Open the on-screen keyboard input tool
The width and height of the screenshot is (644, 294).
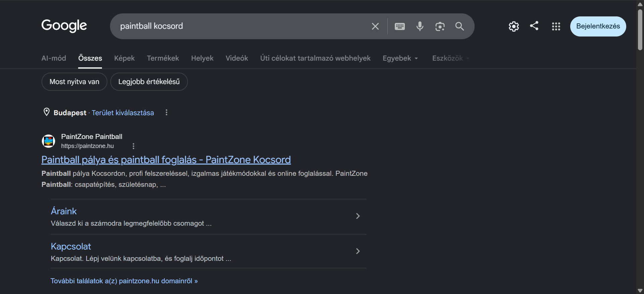coord(399,26)
